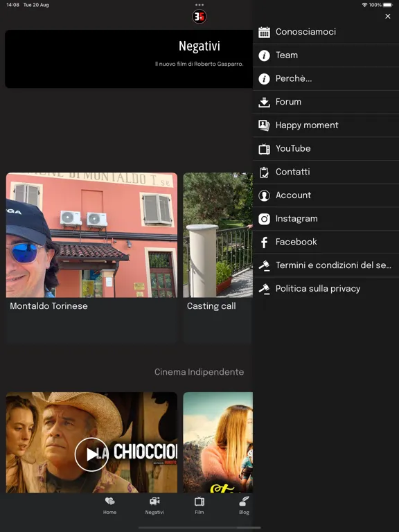Click the TV icon beside YouTube
399x532 pixels.
264,149
